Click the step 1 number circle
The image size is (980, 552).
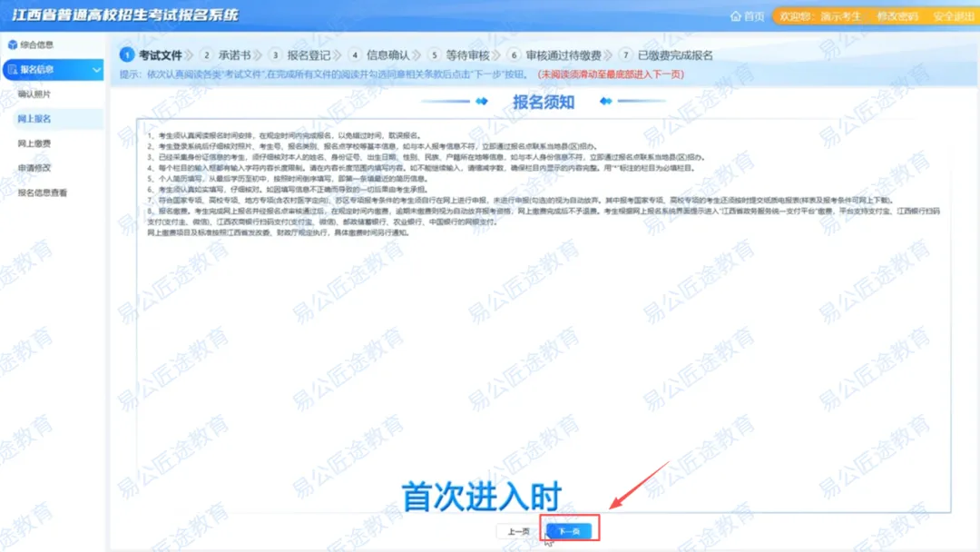[x=127, y=55]
